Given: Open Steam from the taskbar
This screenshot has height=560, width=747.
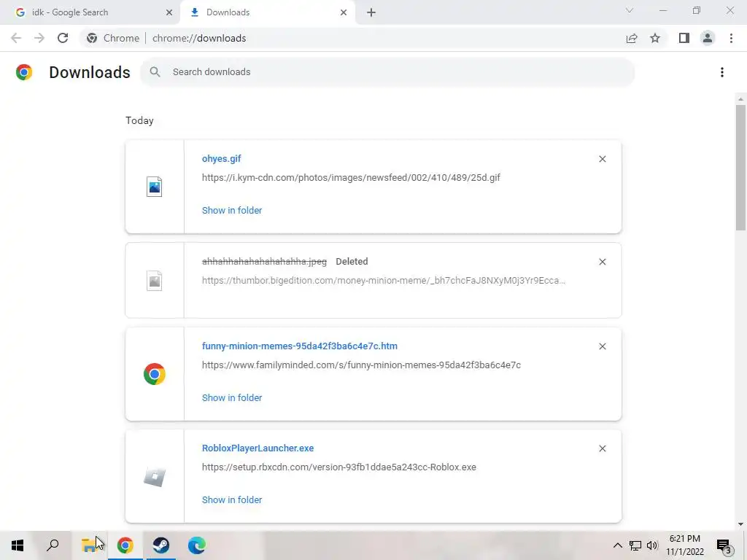Looking at the screenshot, I should point(161,545).
